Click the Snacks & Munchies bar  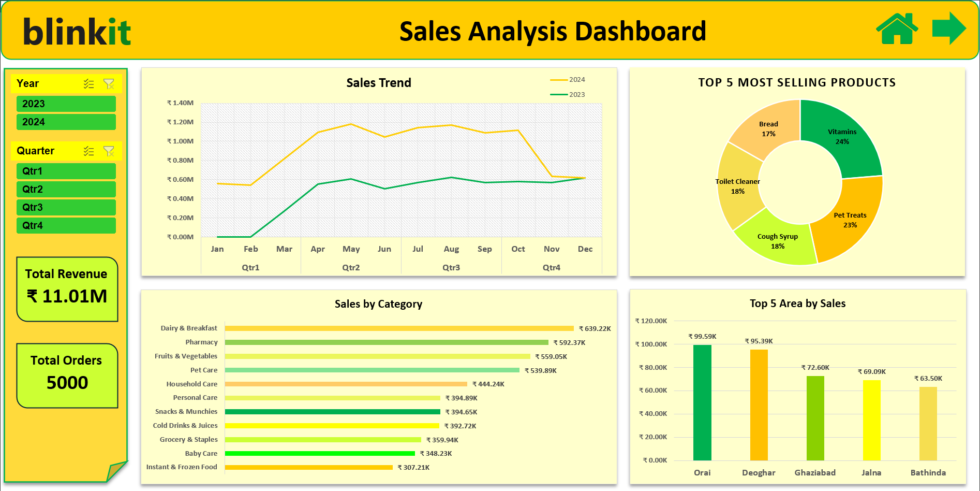(x=333, y=412)
